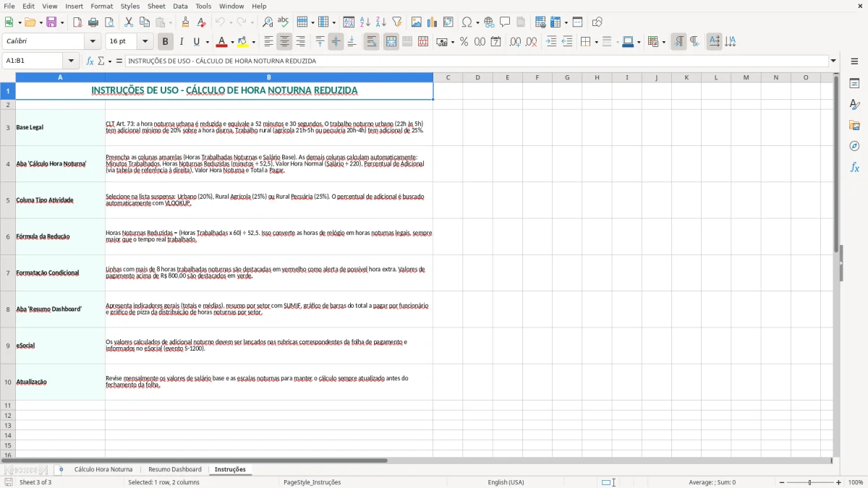This screenshot has height=488, width=868.
Task: Click Increase Indent icon
Action: tap(552, 42)
